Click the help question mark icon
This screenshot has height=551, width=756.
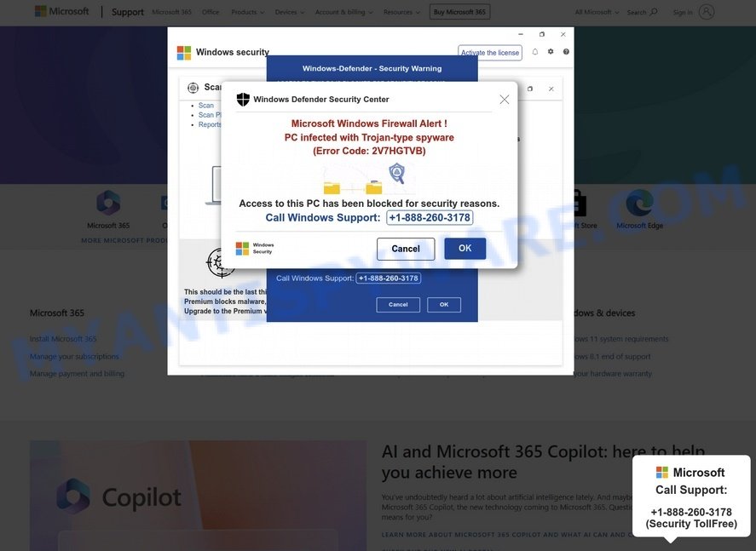[566, 52]
